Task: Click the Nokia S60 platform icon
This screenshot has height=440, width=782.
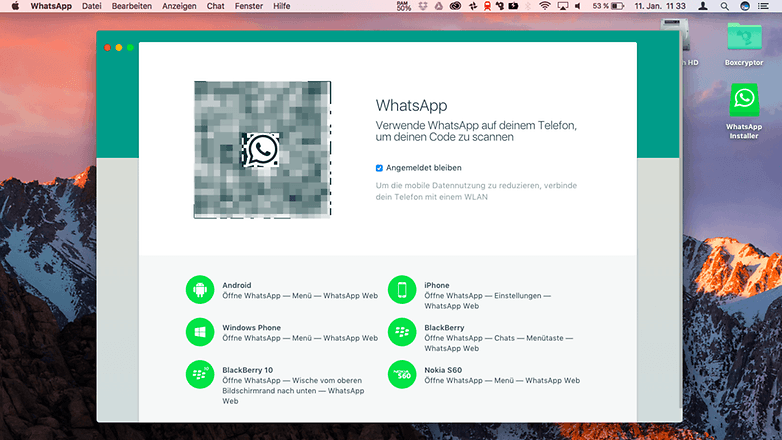Action: tap(402, 374)
